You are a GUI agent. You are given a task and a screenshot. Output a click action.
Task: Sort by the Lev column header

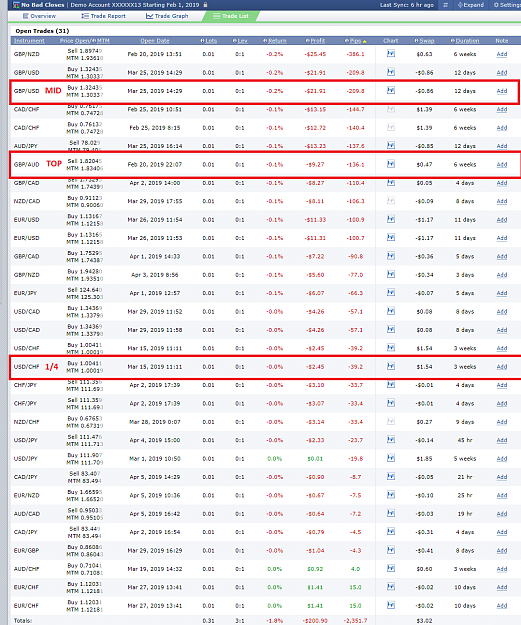click(242, 41)
